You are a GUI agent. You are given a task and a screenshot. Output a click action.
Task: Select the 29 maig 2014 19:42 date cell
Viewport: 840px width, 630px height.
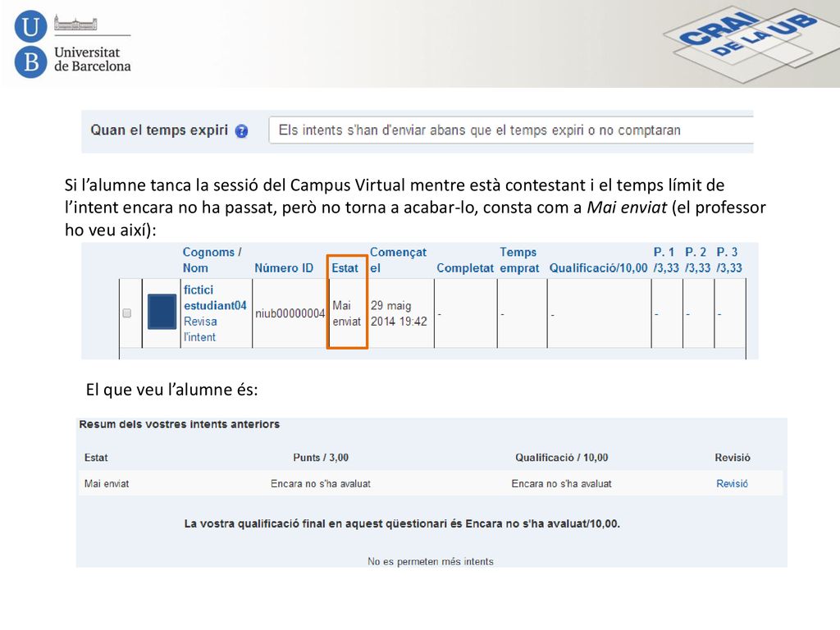click(x=399, y=313)
